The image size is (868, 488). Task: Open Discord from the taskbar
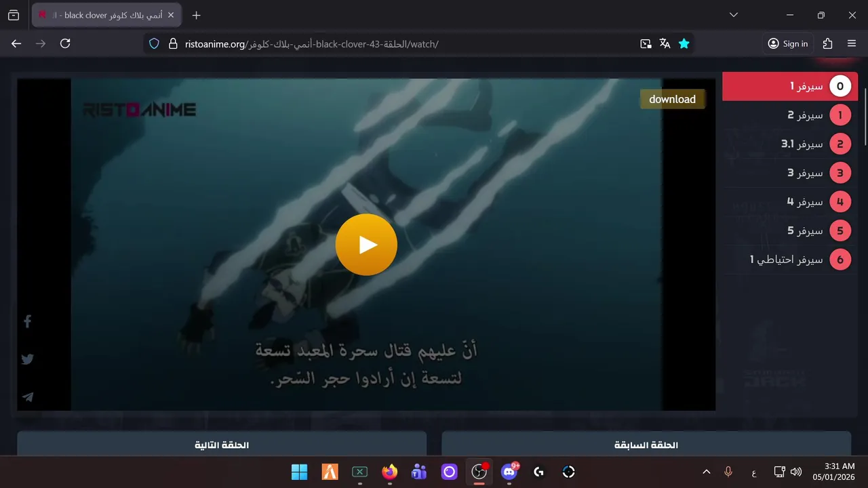click(509, 472)
